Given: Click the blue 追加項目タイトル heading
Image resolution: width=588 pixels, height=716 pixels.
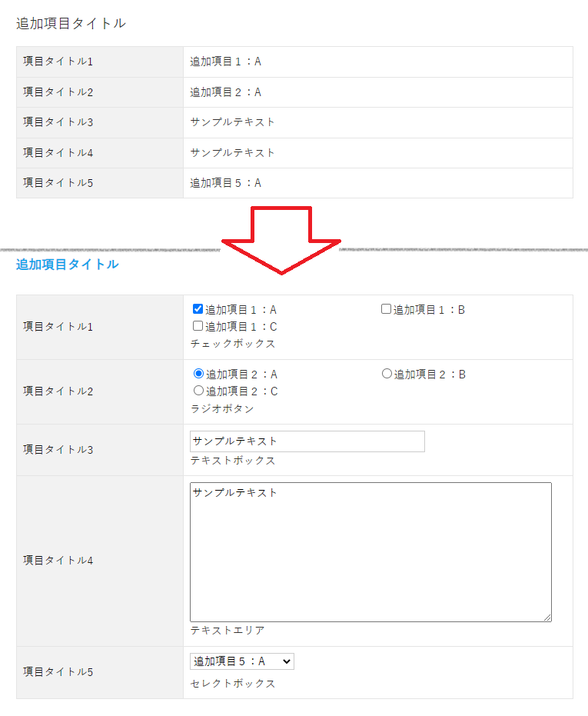Looking at the screenshot, I should (68, 265).
